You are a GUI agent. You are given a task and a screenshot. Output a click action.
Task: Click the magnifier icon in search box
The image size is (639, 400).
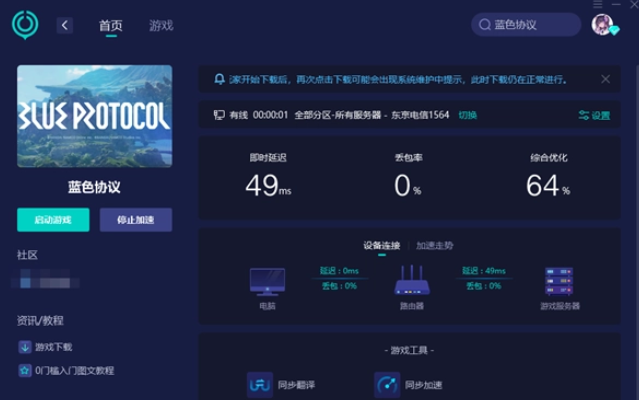pyautogui.click(x=485, y=25)
